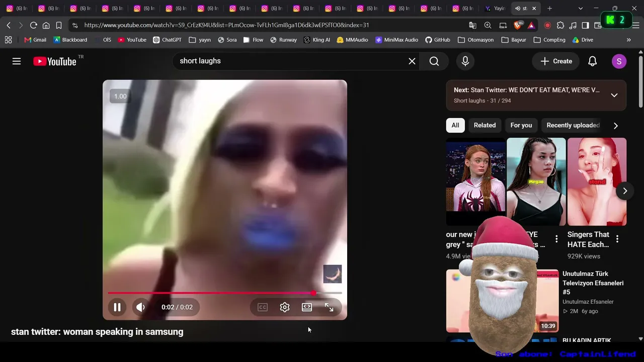Screen dimensions: 644x362
Task: Show more filter chips with right arrow
Action: [x=616, y=126]
